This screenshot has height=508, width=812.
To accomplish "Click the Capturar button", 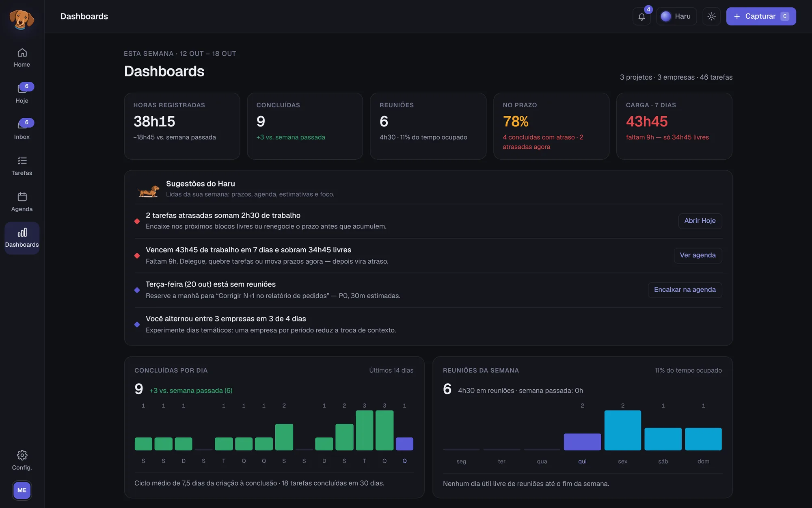I will (761, 16).
